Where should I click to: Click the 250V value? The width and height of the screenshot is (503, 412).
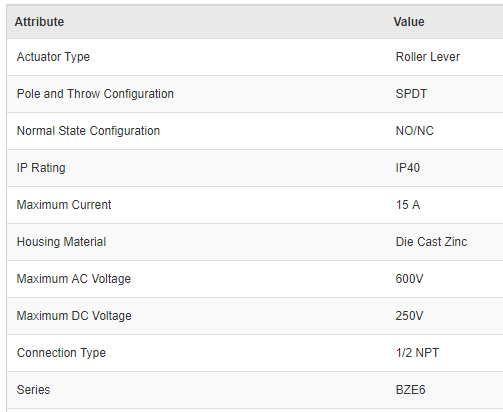point(409,316)
